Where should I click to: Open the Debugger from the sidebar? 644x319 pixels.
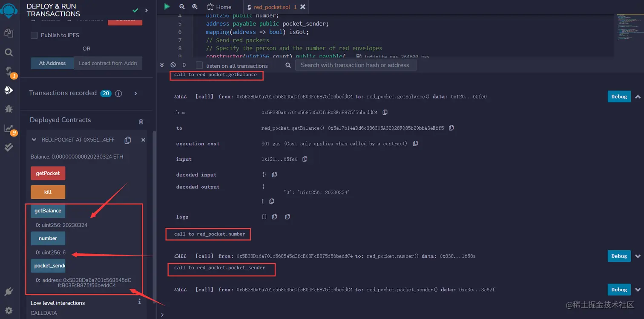[9, 109]
